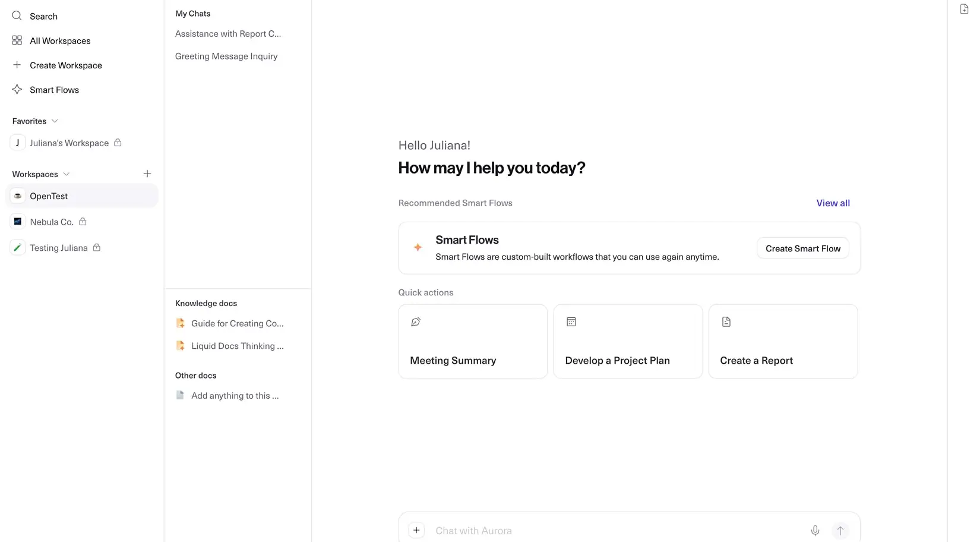Choose the Develop a Project Plan action
The height and width of the screenshot is (542, 980).
click(628, 341)
